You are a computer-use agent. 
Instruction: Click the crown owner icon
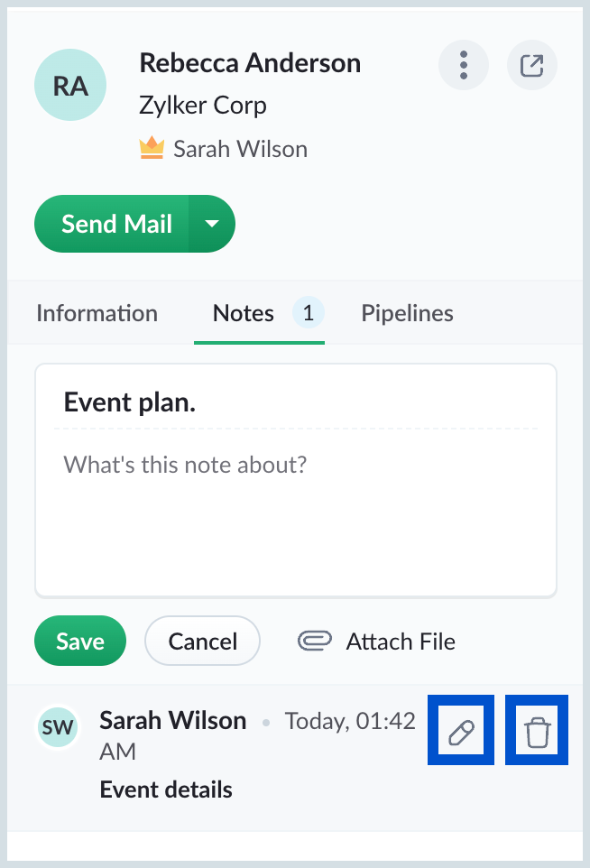(x=152, y=148)
